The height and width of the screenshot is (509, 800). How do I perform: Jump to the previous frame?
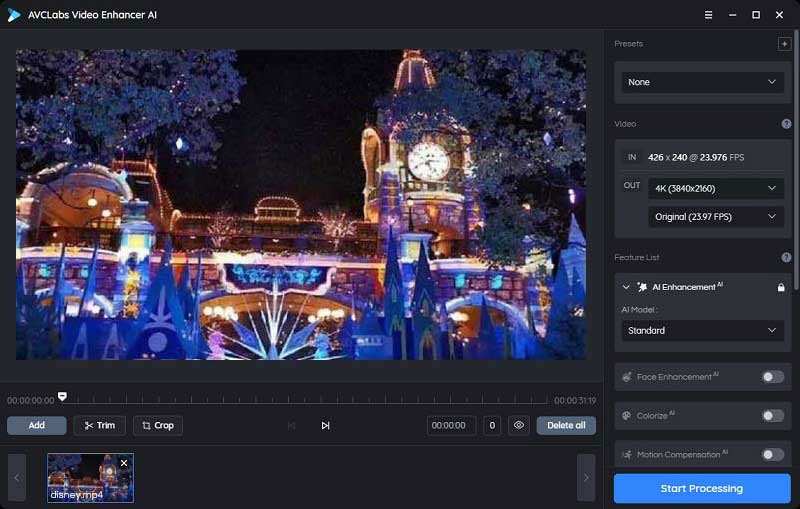point(291,425)
